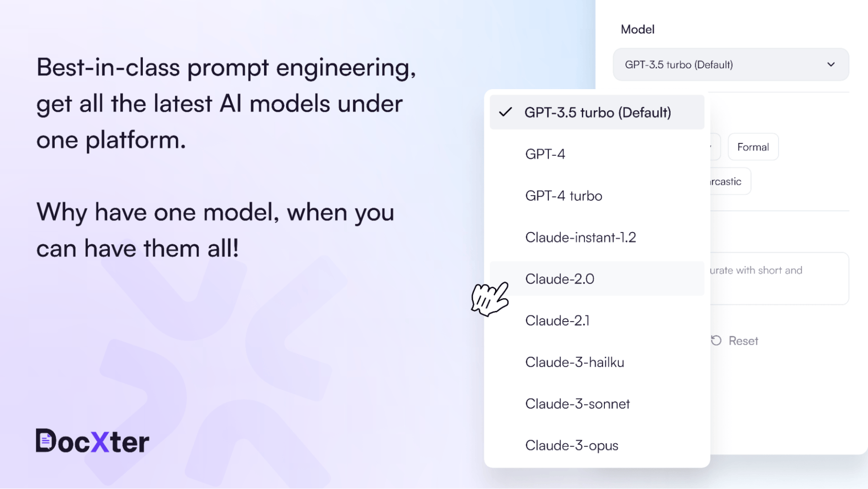This screenshot has width=868, height=489.
Task: Choose GPT-4 from the model list
Action: coord(545,154)
